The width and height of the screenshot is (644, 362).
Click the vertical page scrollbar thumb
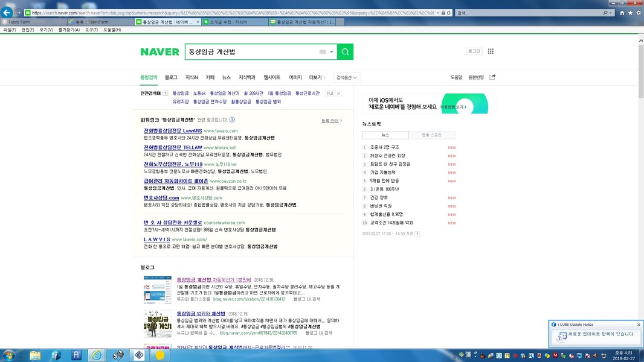[x=641, y=71]
